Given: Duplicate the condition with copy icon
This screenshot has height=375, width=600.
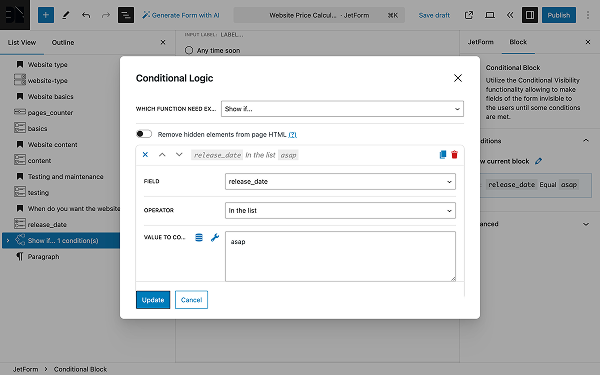Looking at the screenshot, I should (443, 155).
